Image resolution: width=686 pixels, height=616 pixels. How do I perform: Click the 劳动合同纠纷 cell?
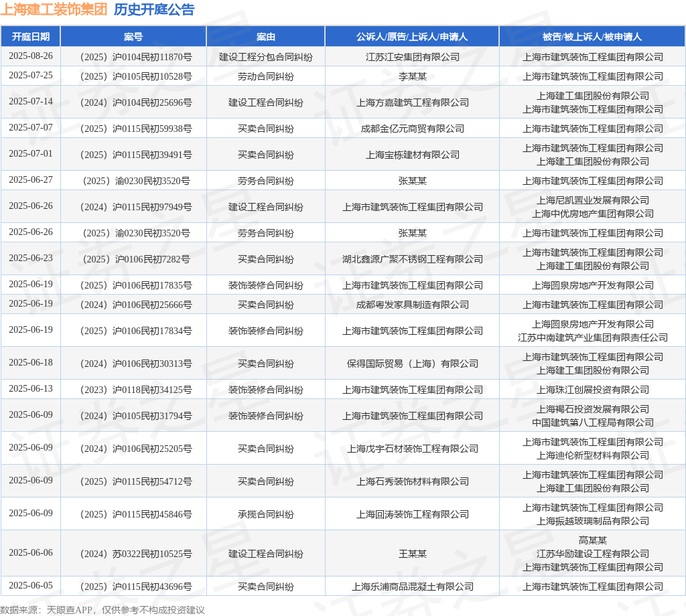pos(265,76)
